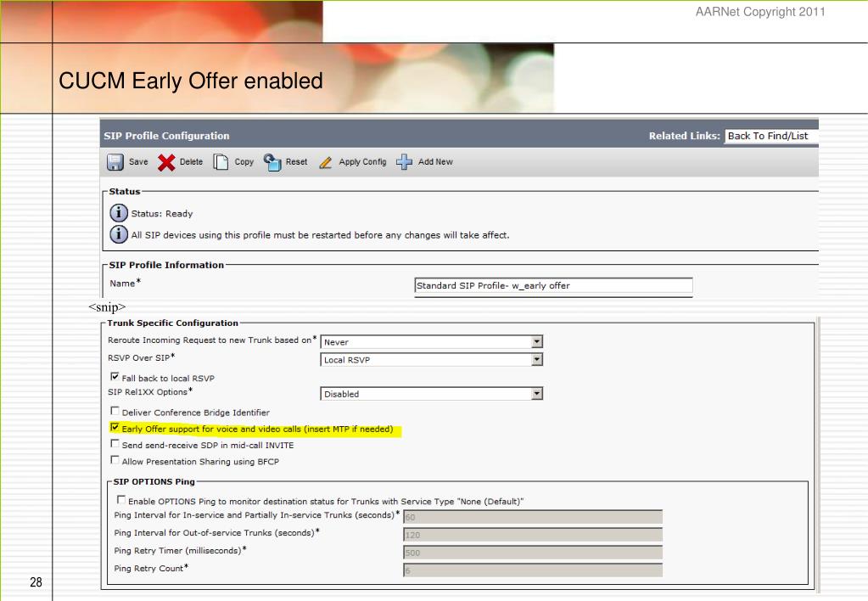
Task: Click the Copy document icon
Action: coord(221,162)
